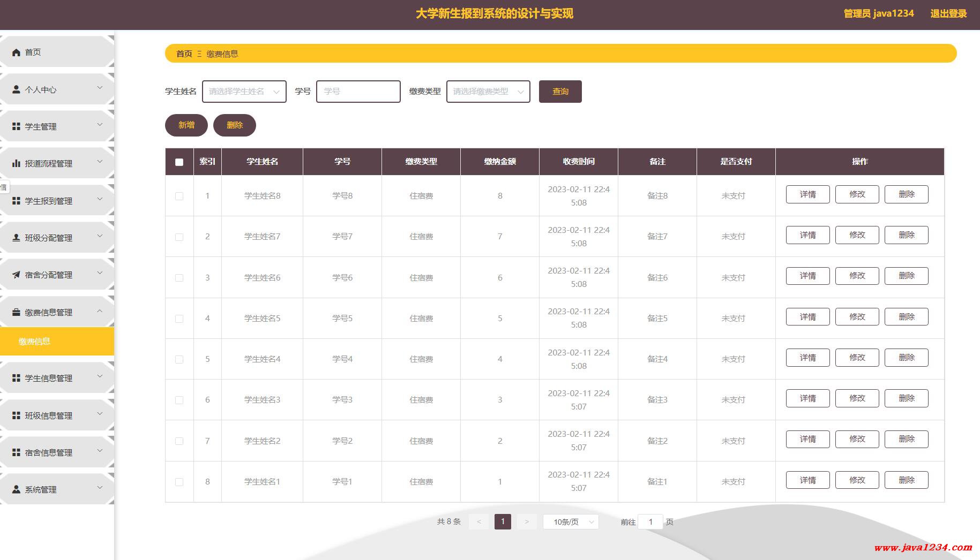
Task: Check the row for 学生姓名5
Action: 179,319
